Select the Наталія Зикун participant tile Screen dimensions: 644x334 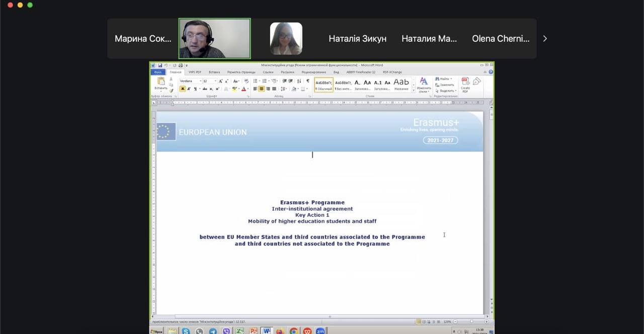358,39
